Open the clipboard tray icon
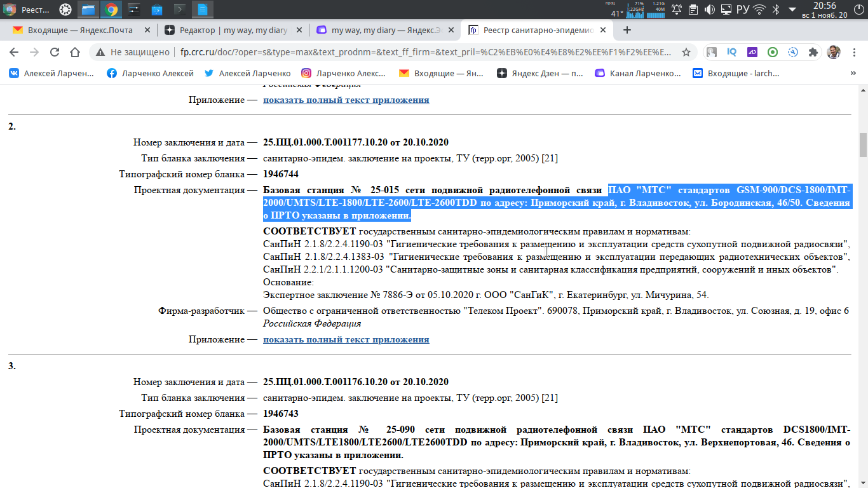 [x=693, y=10]
